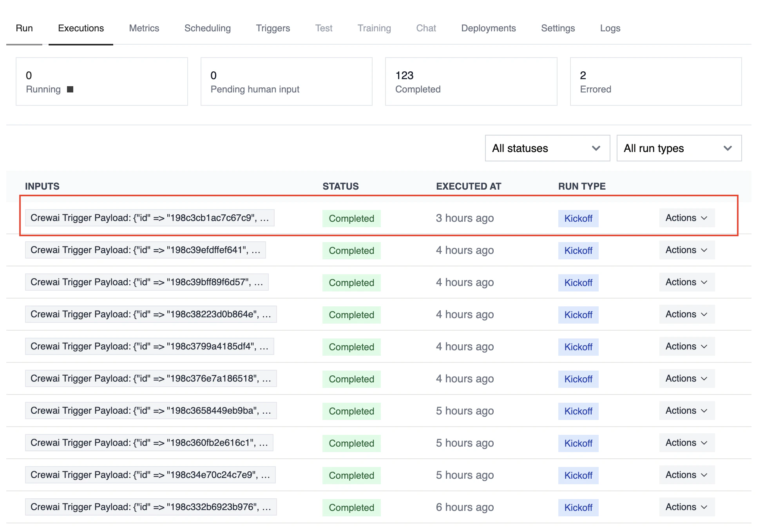
Task: View the Logs tab
Action: pyautogui.click(x=610, y=28)
